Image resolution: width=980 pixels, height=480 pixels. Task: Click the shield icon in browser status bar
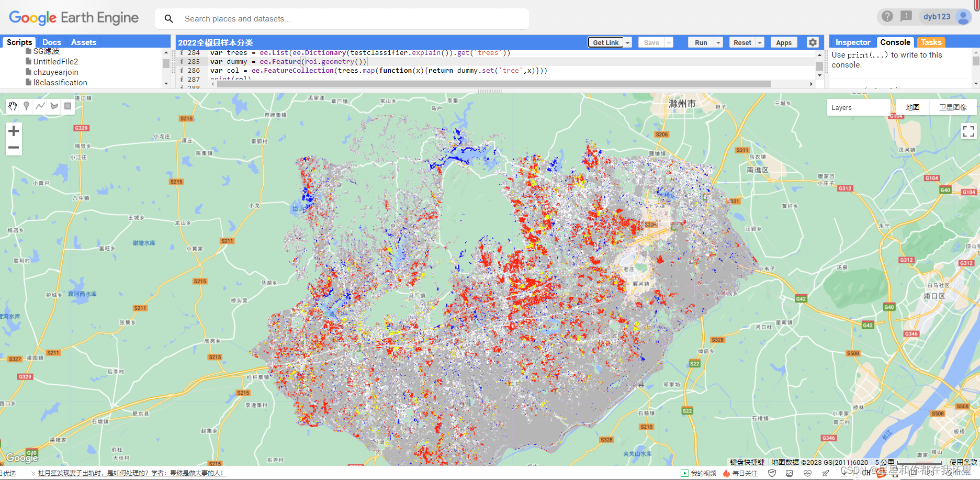772,473
